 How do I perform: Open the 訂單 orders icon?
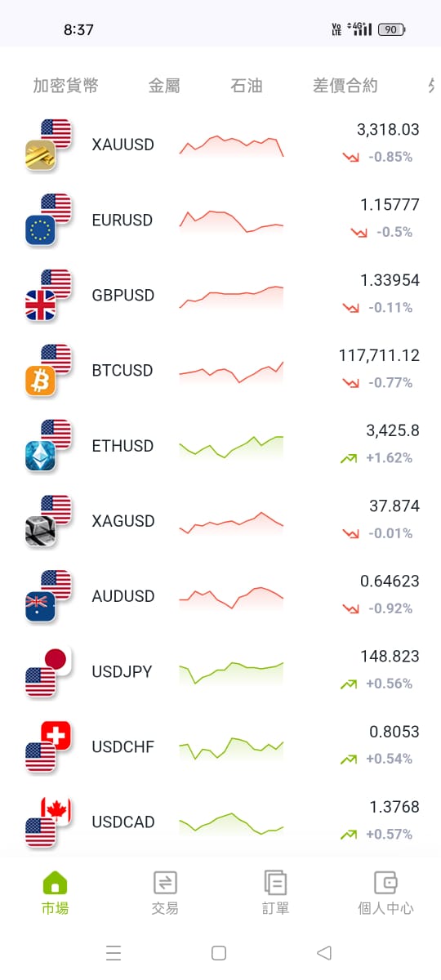click(x=275, y=882)
